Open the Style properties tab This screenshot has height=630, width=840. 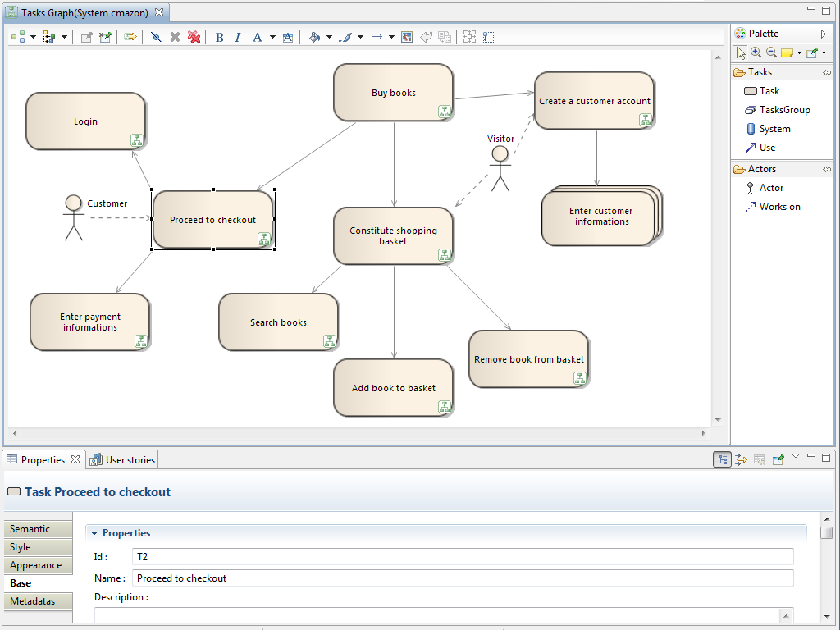(x=38, y=547)
